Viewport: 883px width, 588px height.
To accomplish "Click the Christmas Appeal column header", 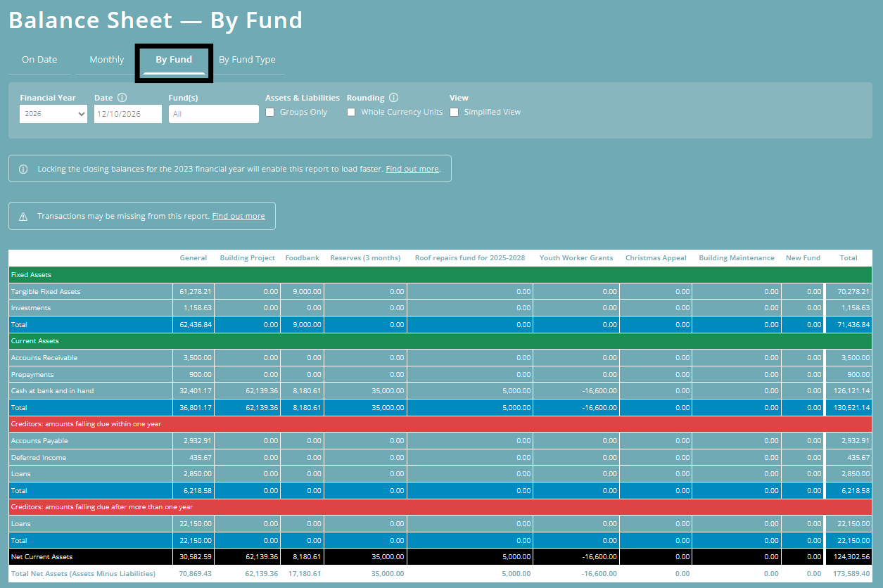I will (x=656, y=258).
